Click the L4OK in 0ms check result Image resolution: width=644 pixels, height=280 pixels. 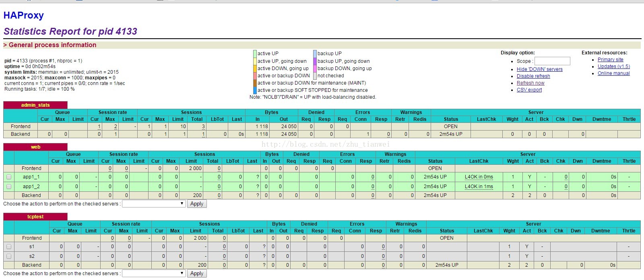(479, 177)
